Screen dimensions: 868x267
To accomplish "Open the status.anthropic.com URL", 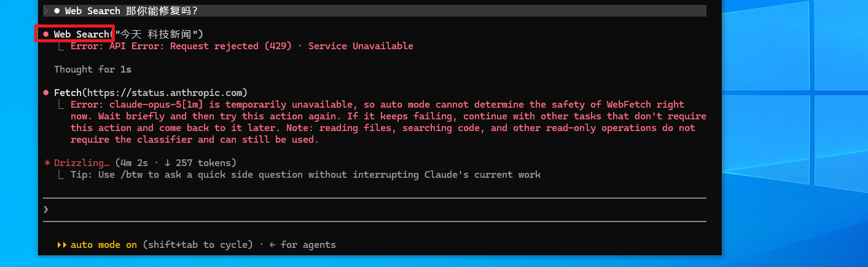I will click(165, 93).
